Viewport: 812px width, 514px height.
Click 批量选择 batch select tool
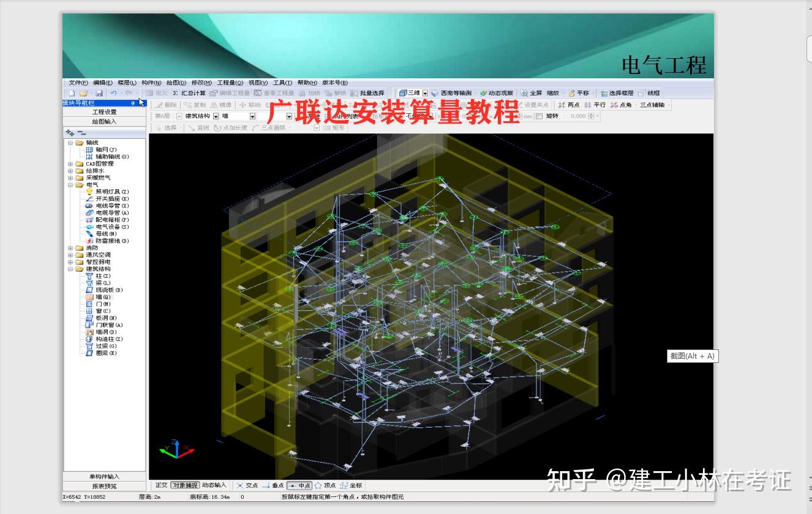tap(367, 93)
